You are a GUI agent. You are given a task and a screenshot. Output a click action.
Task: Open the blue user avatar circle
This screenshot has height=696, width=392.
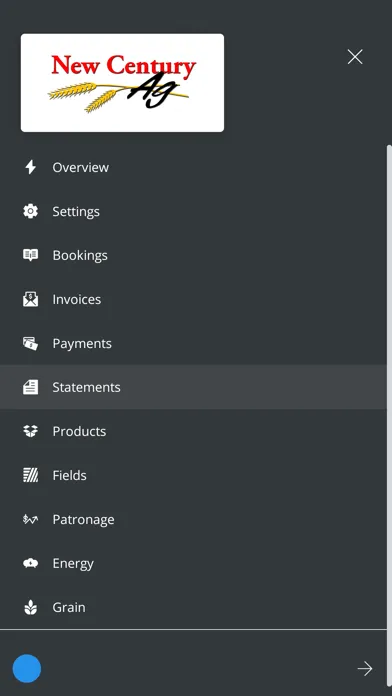(27, 668)
